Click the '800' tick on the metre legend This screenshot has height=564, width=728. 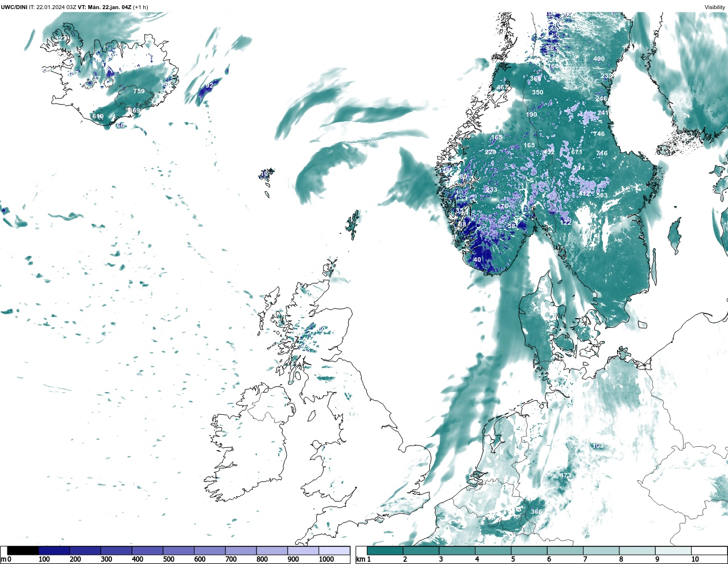pos(262,559)
